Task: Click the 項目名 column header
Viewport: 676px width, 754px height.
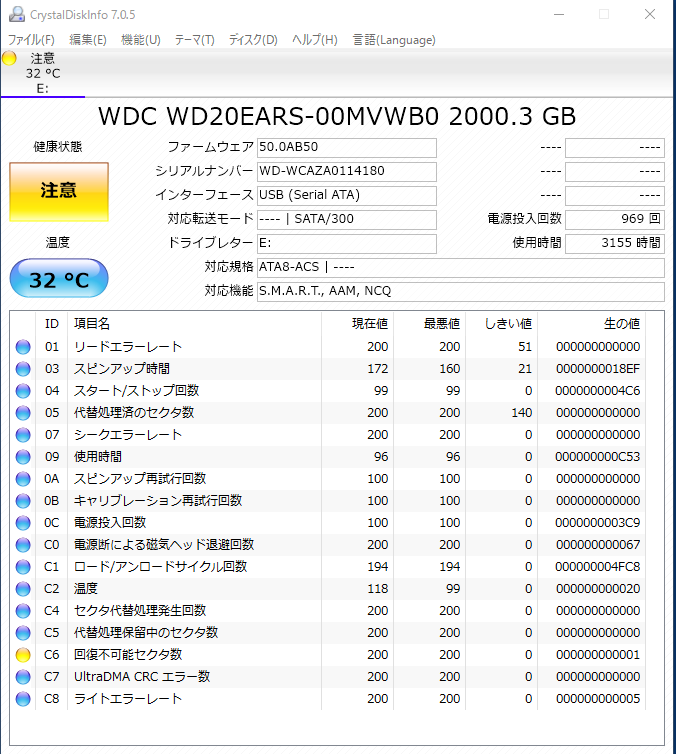Action: [x=194, y=324]
